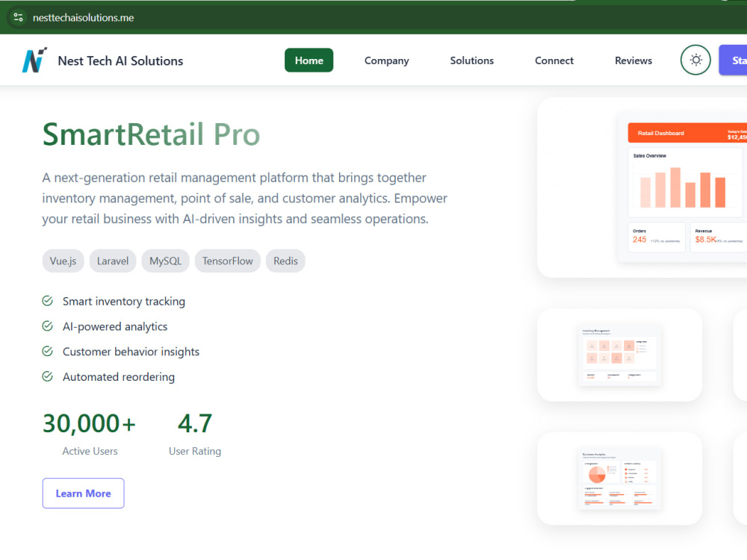Click the check icon beside Smart inventory tracking
This screenshot has height=560, width=747.
(47, 301)
